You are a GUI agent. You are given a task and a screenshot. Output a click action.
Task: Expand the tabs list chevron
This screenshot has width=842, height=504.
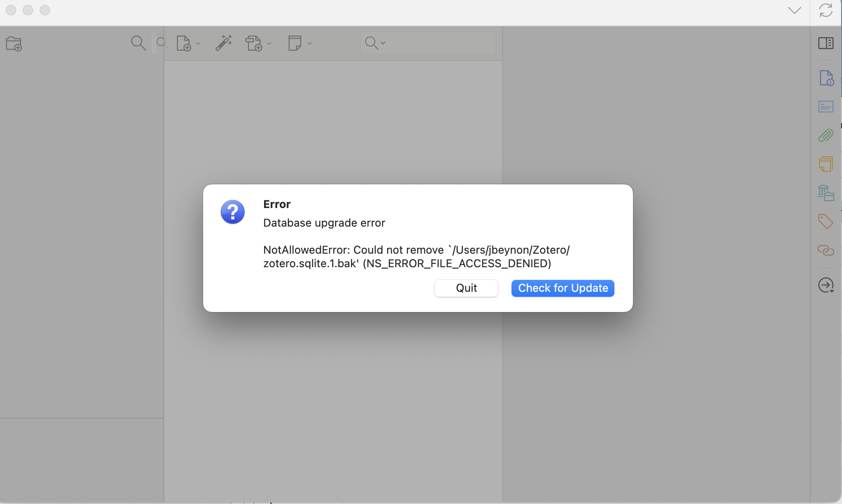794,10
